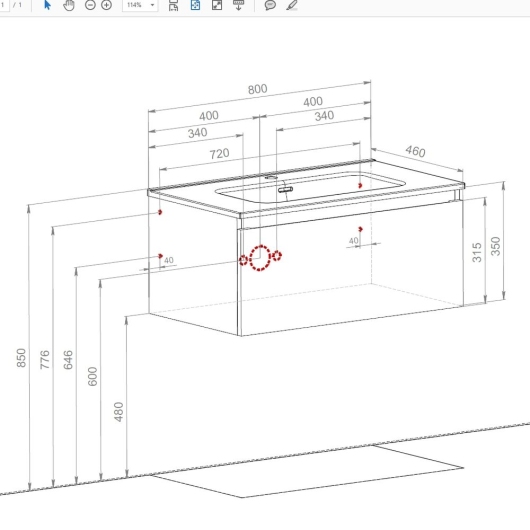Screen dimensions: 530x530
Task: Click the 720 dimension label
Action: click(x=219, y=154)
